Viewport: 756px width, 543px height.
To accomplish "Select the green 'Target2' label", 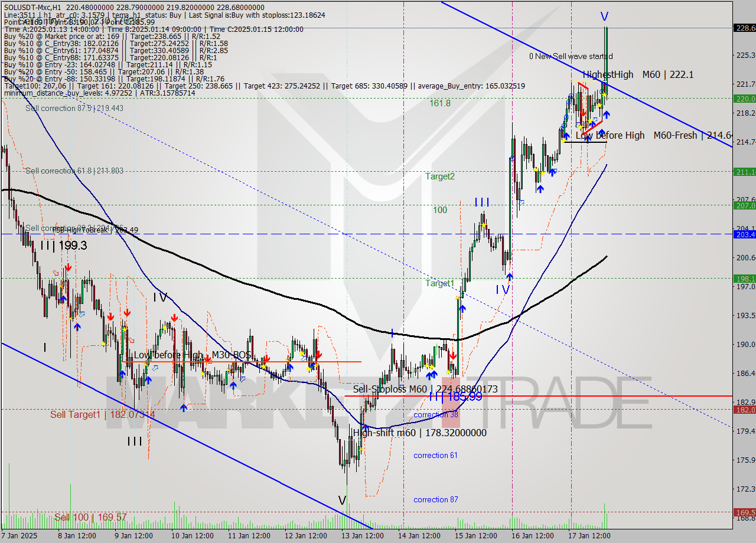I will (440, 176).
